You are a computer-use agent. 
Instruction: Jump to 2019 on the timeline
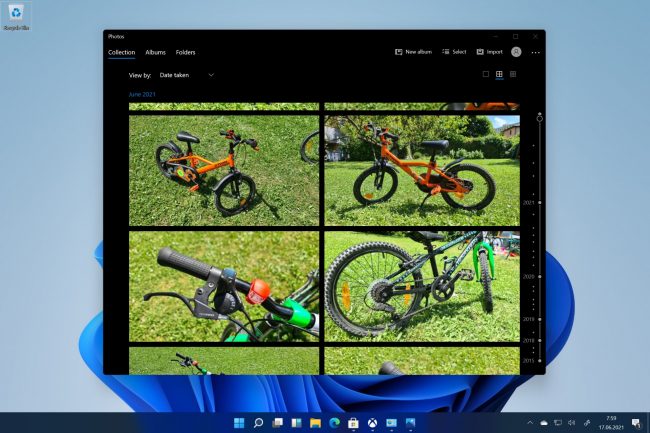coord(529,319)
